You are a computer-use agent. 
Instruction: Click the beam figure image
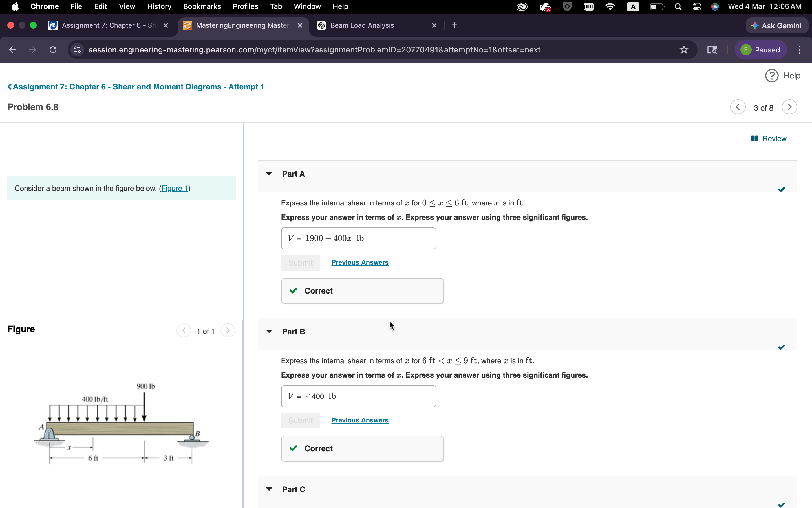pos(121,424)
